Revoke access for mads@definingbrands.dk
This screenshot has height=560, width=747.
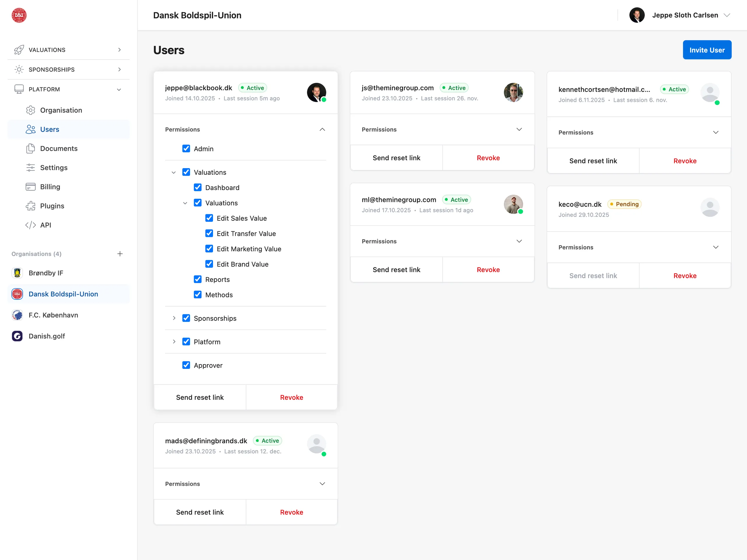pyautogui.click(x=292, y=512)
